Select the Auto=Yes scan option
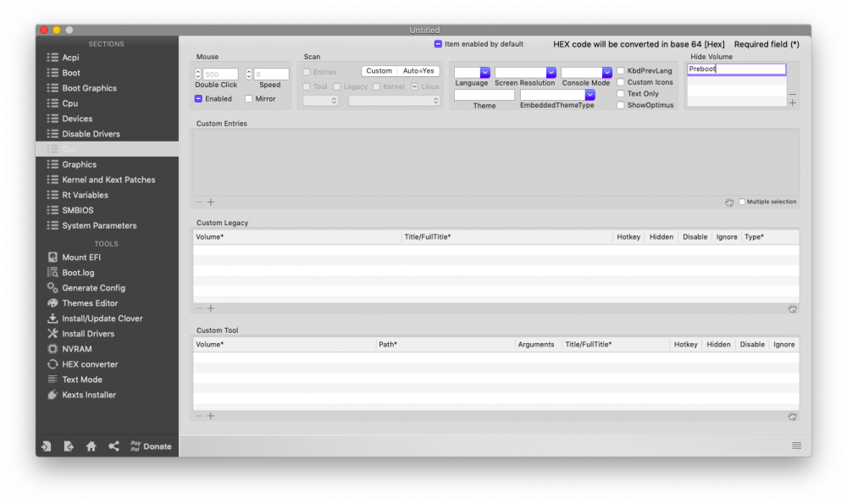The height and width of the screenshot is (504, 847). point(418,71)
